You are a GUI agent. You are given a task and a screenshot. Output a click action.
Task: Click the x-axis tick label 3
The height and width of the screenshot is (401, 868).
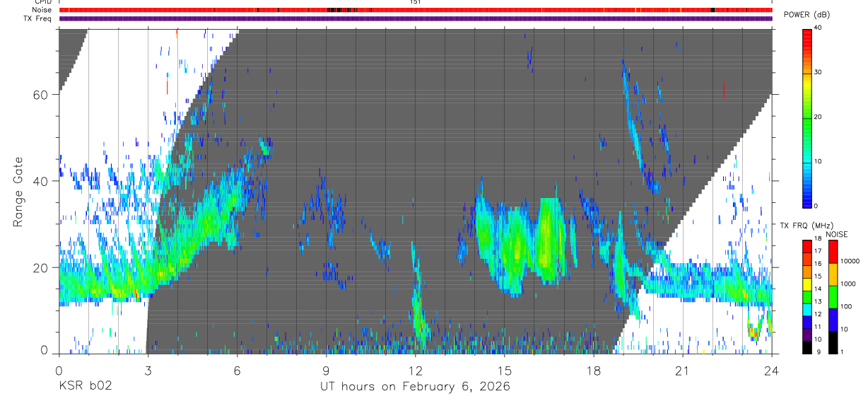[x=148, y=371]
